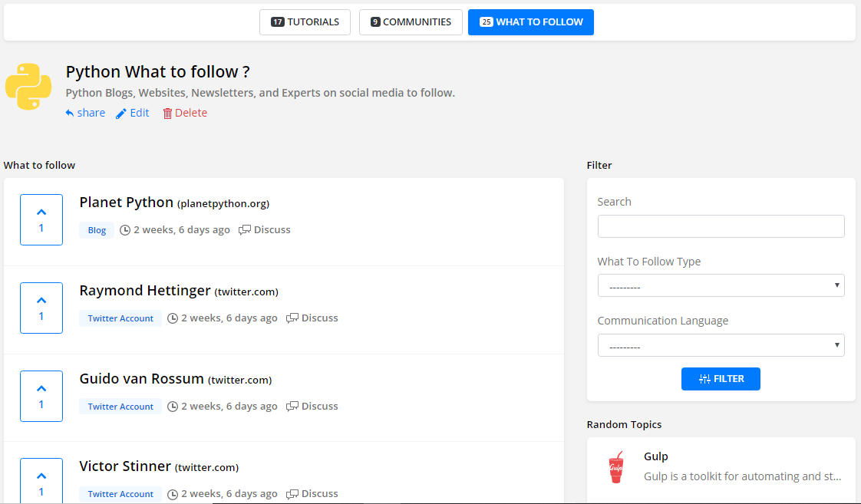861x504 pixels.
Task: Click the Edit link
Action: (133, 113)
